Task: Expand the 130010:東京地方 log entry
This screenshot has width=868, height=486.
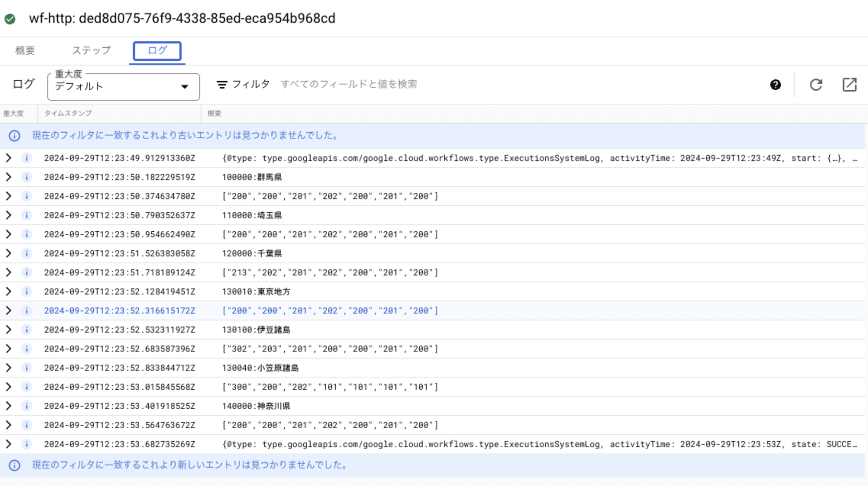Action: pos(8,292)
